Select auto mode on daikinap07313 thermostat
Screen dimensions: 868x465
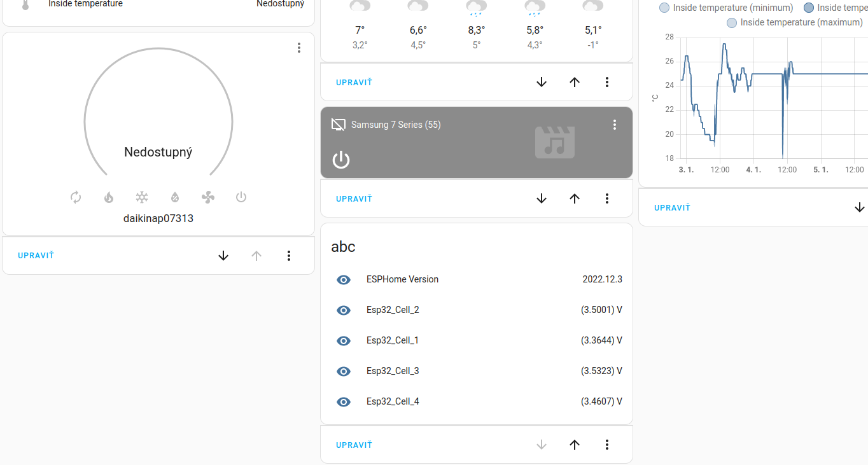(x=76, y=197)
